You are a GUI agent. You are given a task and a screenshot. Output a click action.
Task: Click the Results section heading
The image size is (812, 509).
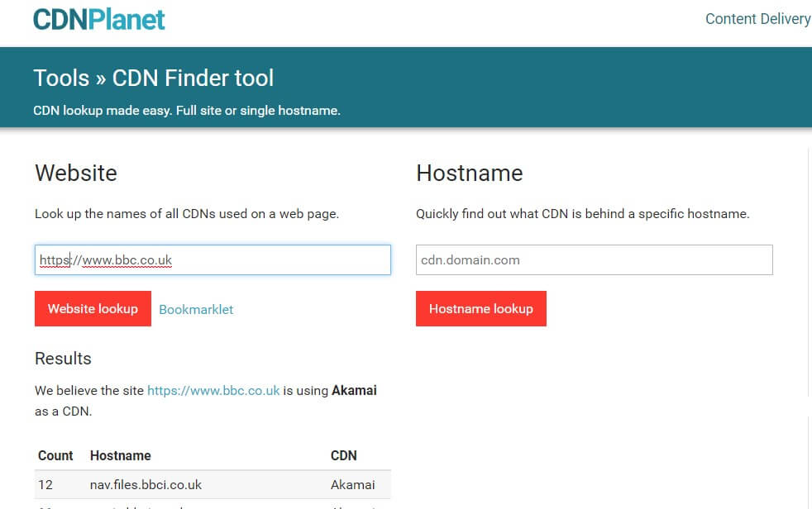pos(63,359)
